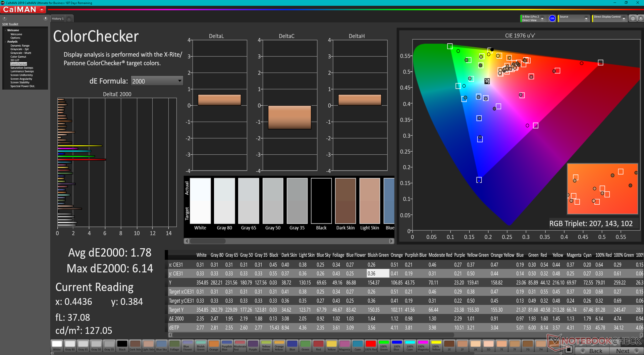
Task: Select the 2E skin tone swatch
Action: [449, 345]
